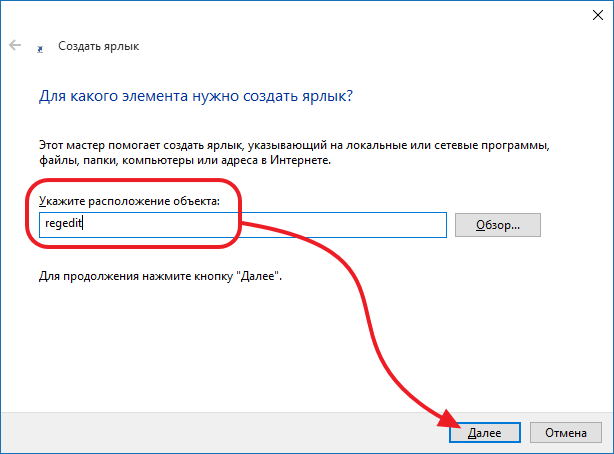Close the Создать ярлык wizard window

coord(598,15)
